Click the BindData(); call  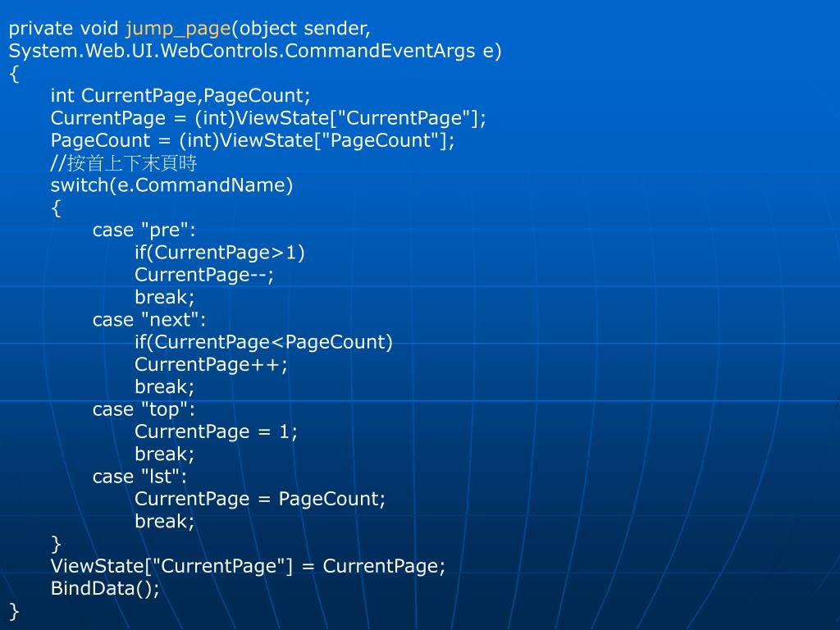coord(105,589)
